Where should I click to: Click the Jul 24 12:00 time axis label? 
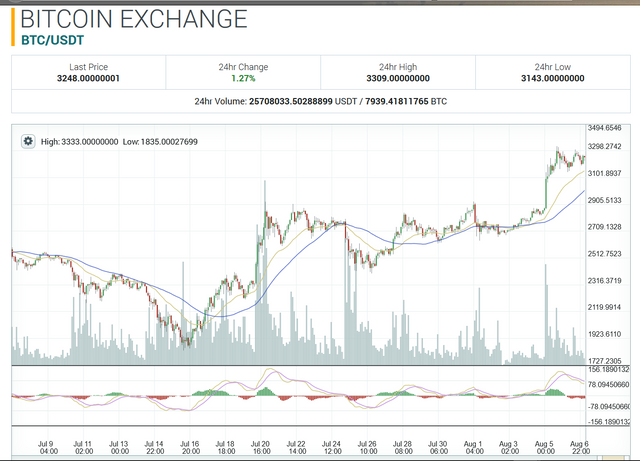tap(332, 448)
